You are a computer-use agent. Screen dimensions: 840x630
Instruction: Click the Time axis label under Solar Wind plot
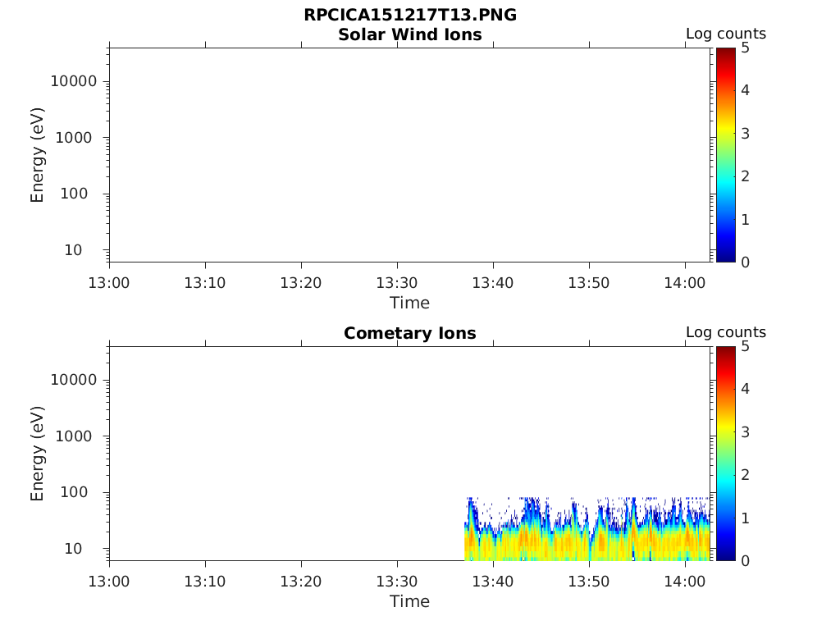[x=409, y=303]
